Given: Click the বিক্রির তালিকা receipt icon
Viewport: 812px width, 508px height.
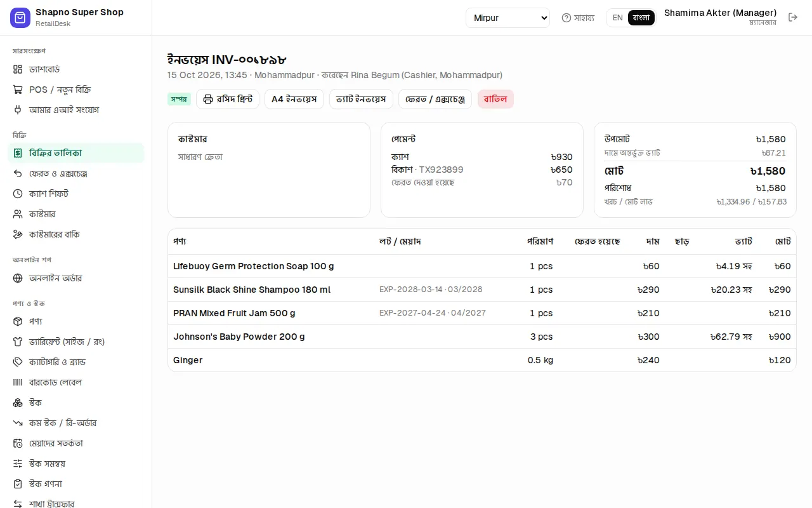Looking at the screenshot, I should tap(18, 153).
